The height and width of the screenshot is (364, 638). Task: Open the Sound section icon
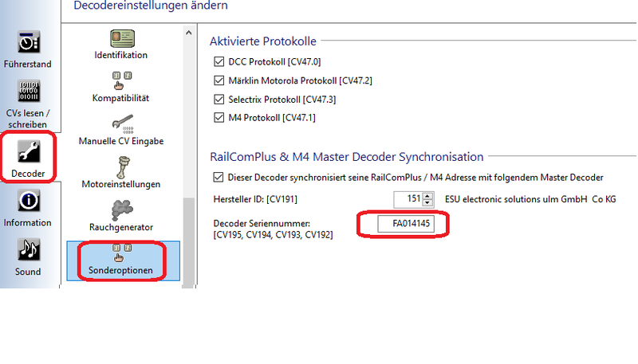[x=27, y=250]
